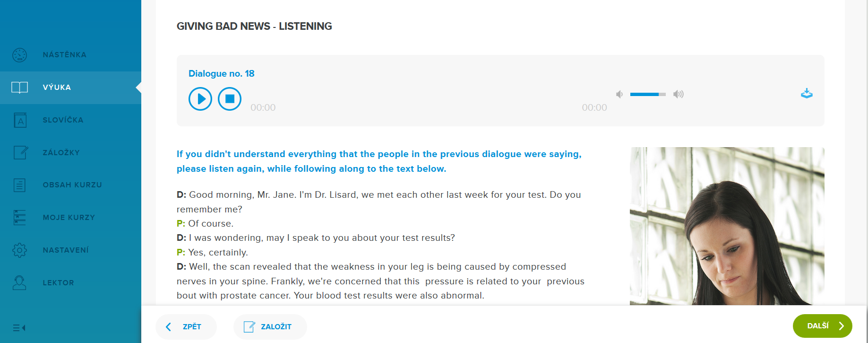This screenshot has width=868, height=343.
Task: Click the dashboard gauge icon
Action: point(19,55)
